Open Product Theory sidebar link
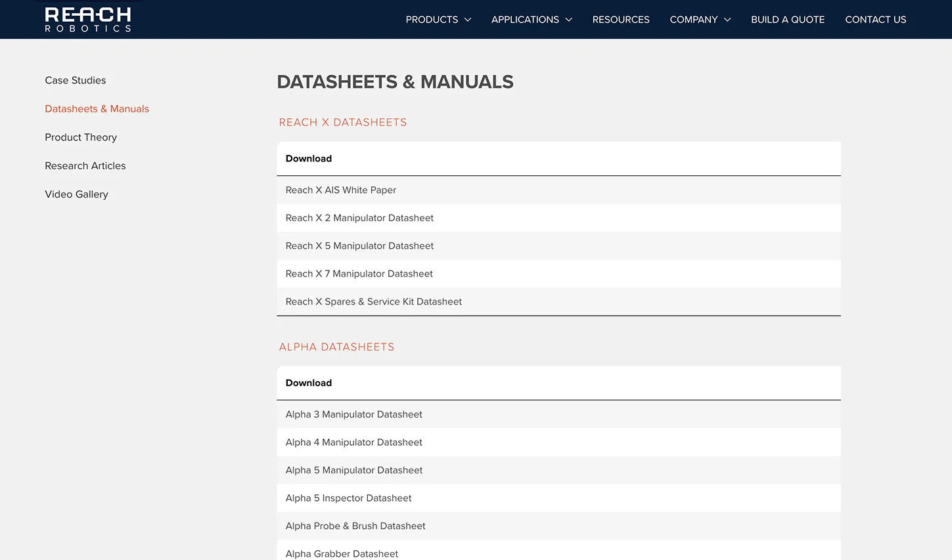Screen dimensions: 952x560 click(x=81, y=137)
